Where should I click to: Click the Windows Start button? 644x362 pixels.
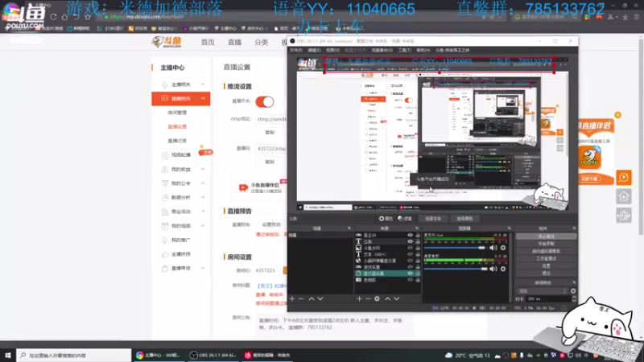coord(8,356)
